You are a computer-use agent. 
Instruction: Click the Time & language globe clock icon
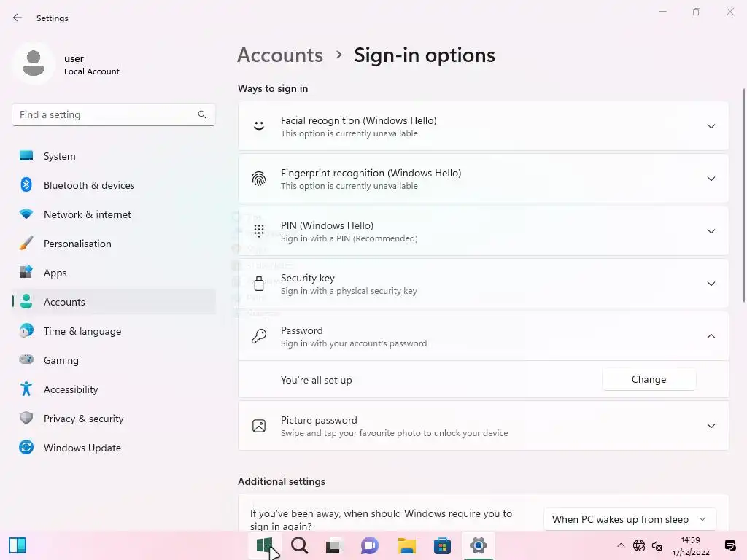tap(26, 330)
